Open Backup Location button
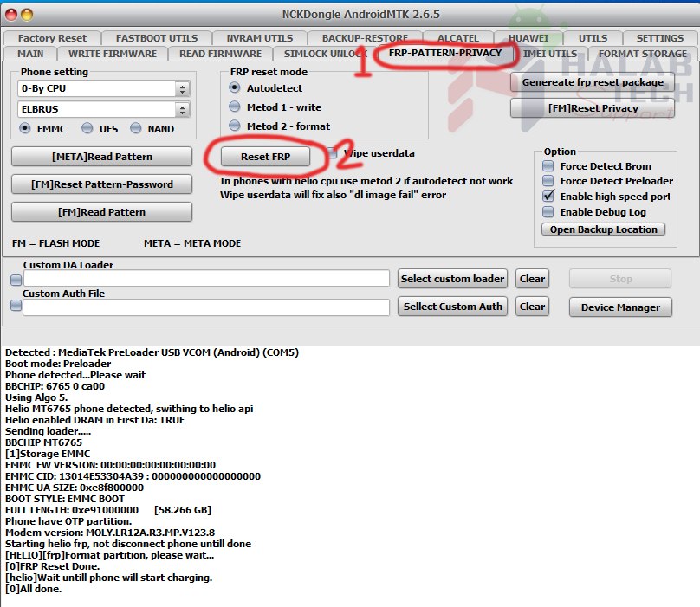Image resolution: width=700 pixels, height=607 pixels. click(603, 229)
